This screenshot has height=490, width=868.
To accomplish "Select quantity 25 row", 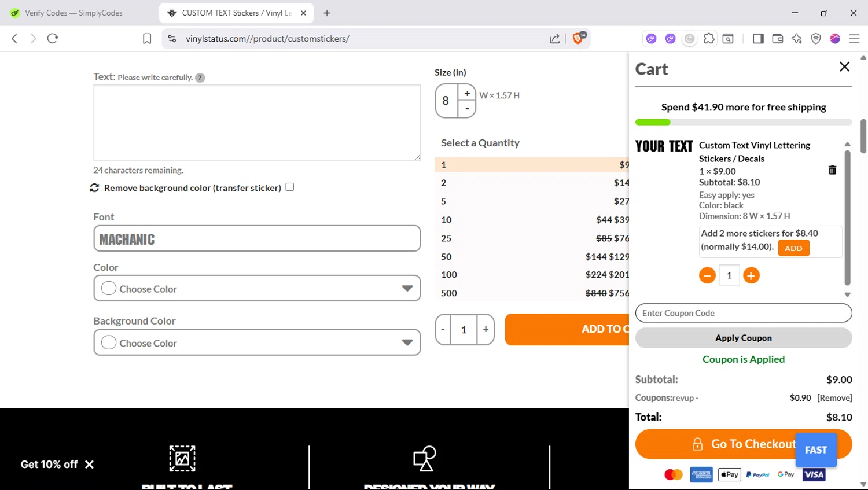I will click(532, 238).
